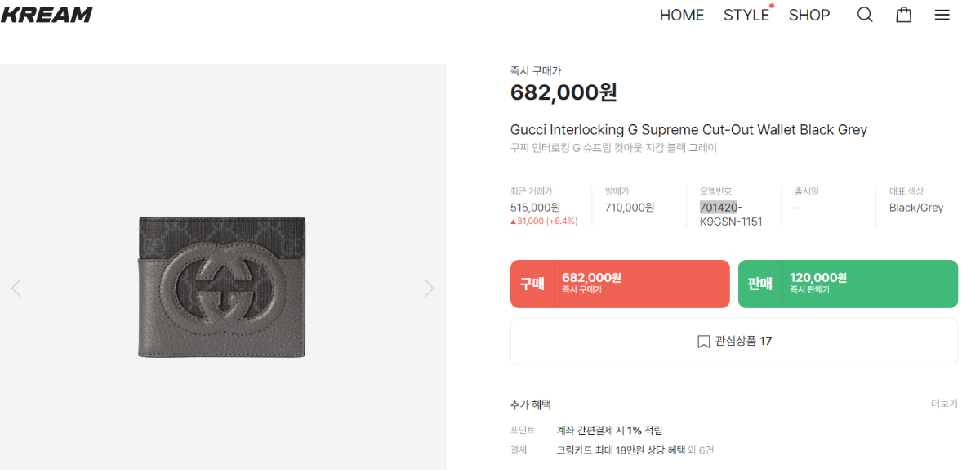Screen dimensions: 980x470
Task: Click the product title Gucci Interlocking G Supreme
Action: point(688,130)
